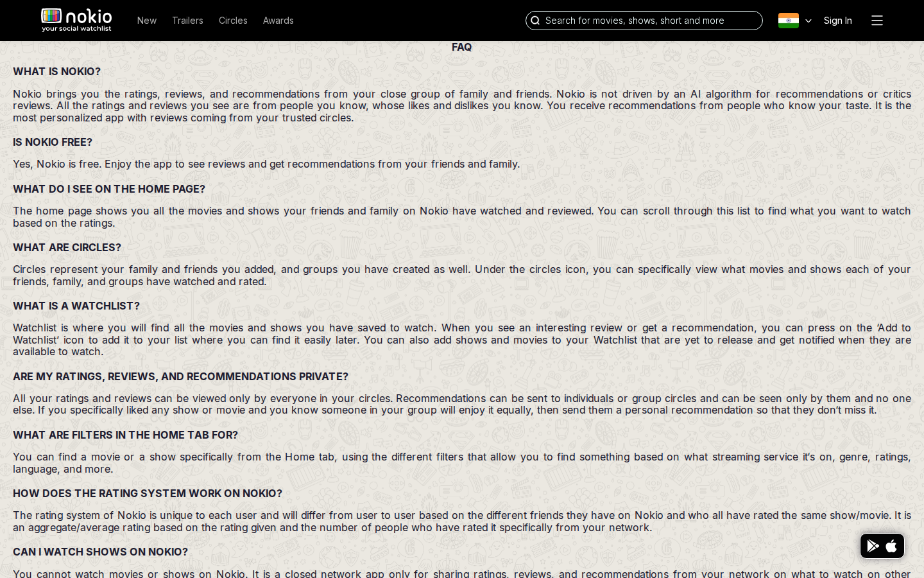Viewport: 924px width, 578px height.
Task: Click the "IS NOKIO FREE?" heading
Action: (x=53, y=142)
